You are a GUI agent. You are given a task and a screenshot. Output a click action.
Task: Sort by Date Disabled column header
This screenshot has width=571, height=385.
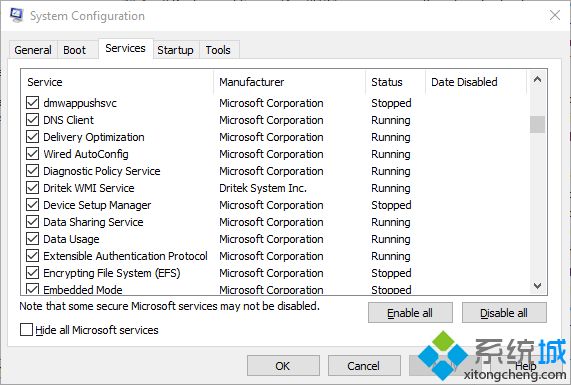coord(476,82)
